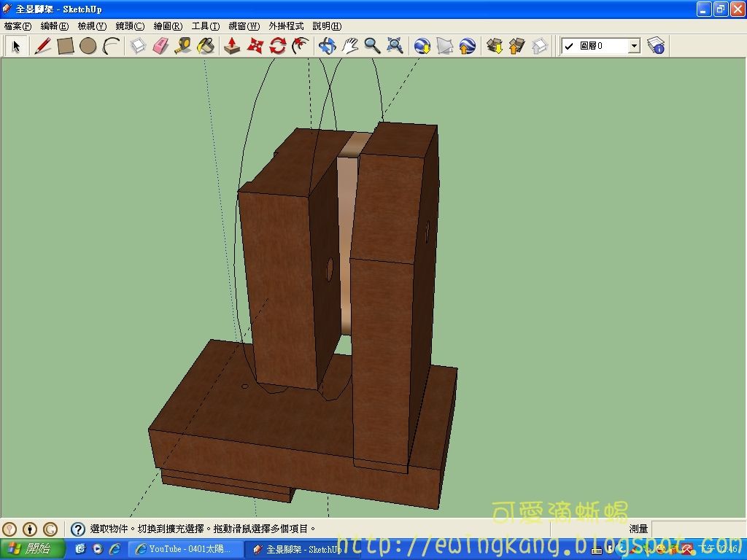
Task: Select the Orbit camera tool
Action: (328, 46)
